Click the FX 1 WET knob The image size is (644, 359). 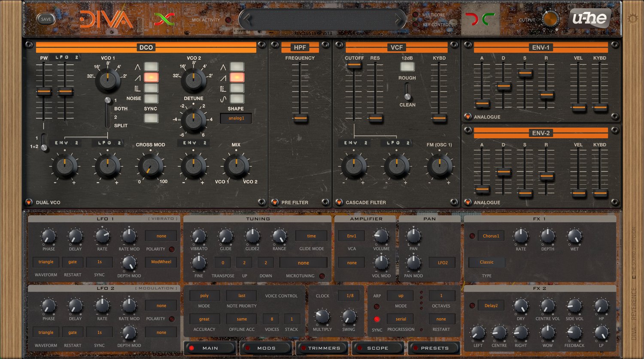574,235
